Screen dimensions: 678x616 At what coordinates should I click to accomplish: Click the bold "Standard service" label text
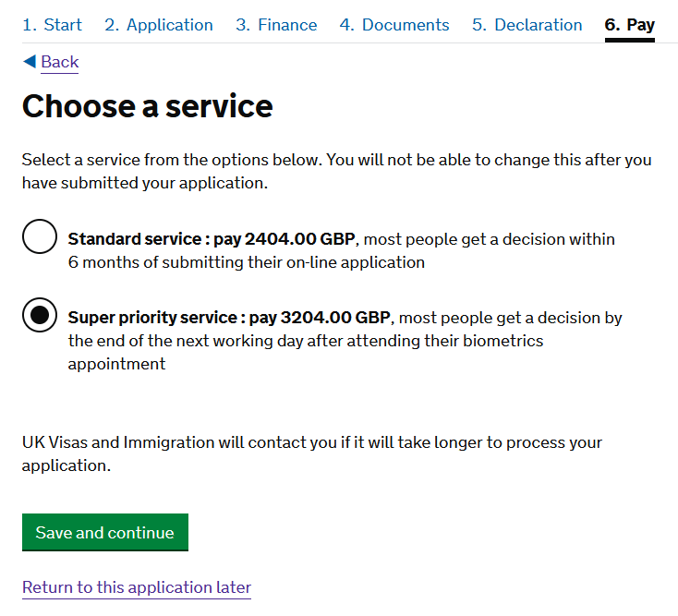(135, 239)
